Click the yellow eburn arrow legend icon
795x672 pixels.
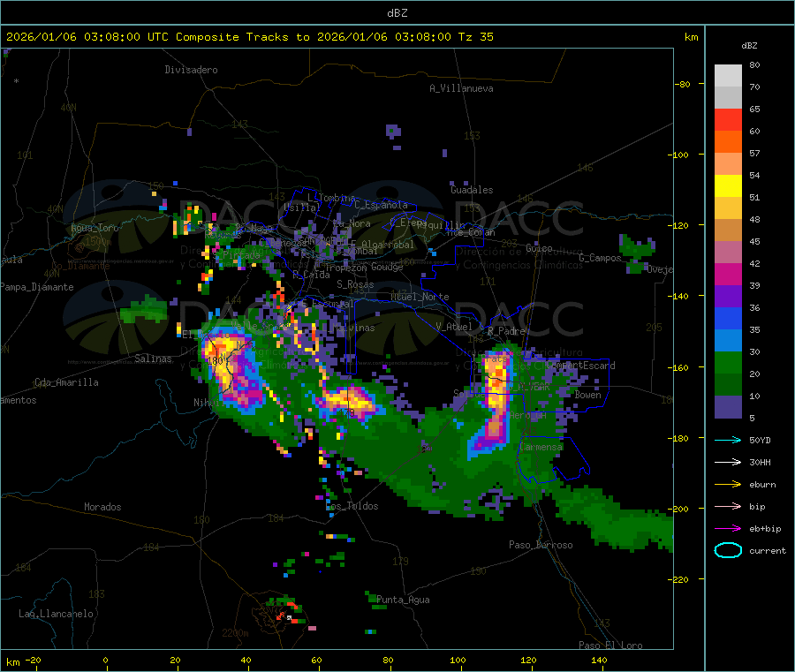pyautogui.click(x=728, y=485)
